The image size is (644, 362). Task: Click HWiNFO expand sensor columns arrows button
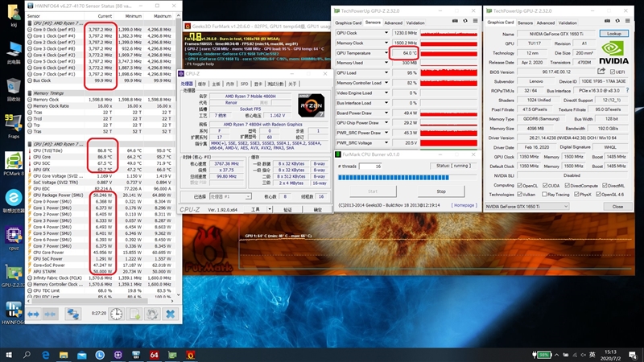pyautogui.click(x=33, y=314)
